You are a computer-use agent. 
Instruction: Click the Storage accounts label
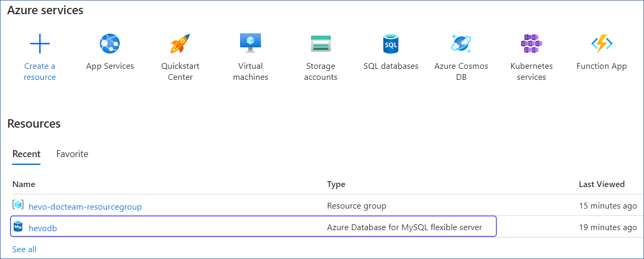point(320,71)
